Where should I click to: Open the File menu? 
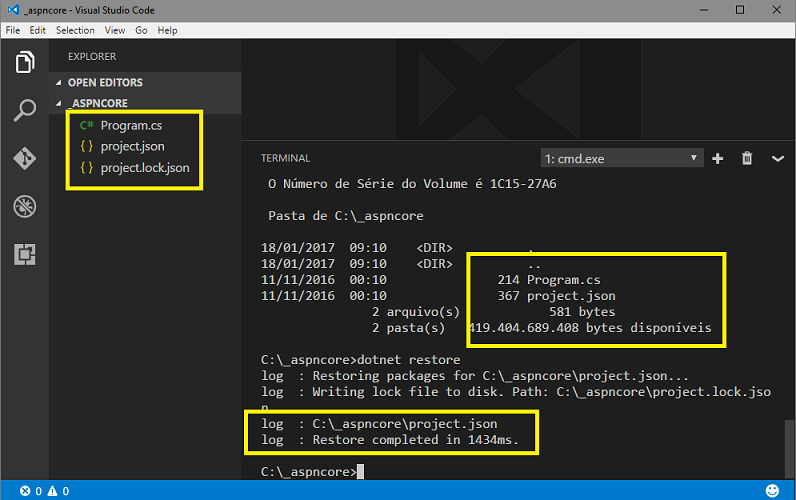13,30
